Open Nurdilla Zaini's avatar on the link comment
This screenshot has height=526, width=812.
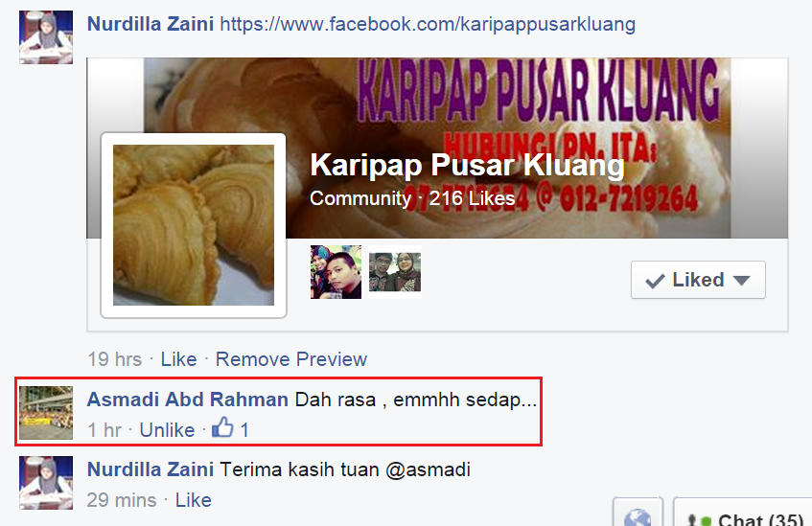coord(46,37)
